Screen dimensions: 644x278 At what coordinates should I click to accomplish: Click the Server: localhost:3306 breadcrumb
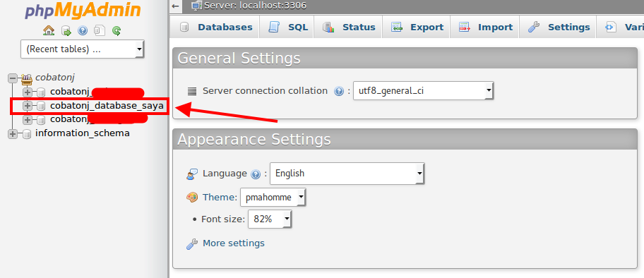pyautogui.click(x=255, y=6)
